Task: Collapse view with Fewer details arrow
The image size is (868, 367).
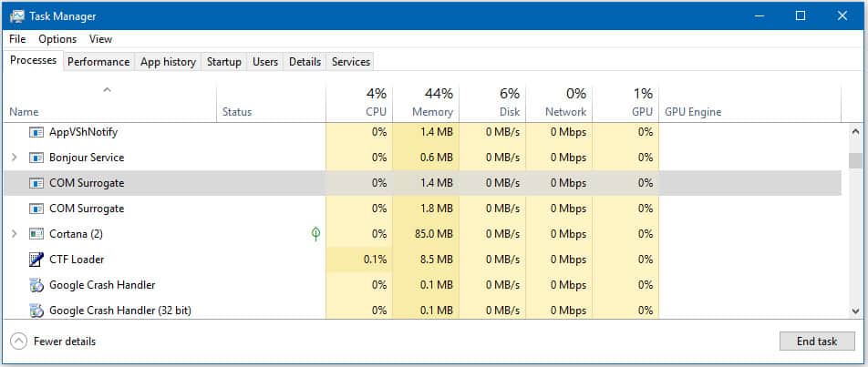Action: point(18,341)
